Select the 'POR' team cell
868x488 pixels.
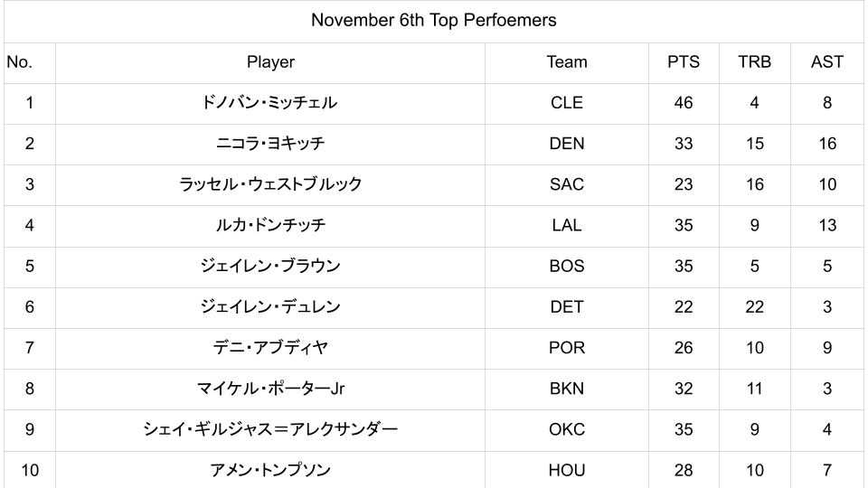click(567, 348)
